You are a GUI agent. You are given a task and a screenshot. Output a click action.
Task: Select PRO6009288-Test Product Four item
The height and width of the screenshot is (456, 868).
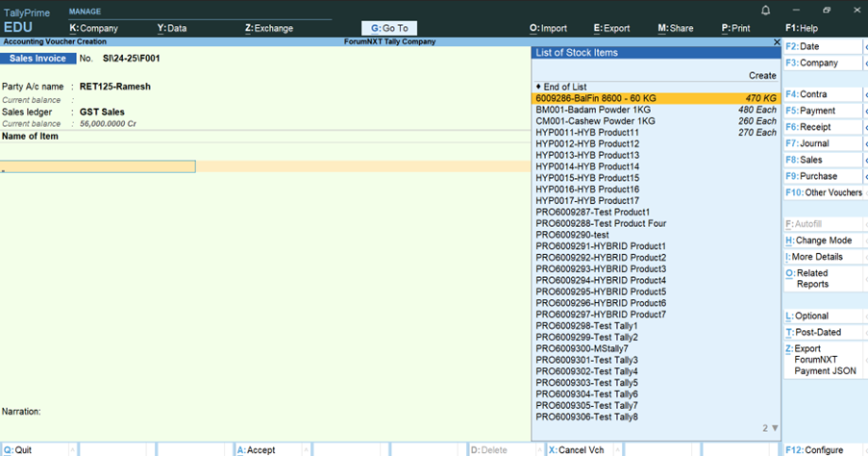pos(656,223)
